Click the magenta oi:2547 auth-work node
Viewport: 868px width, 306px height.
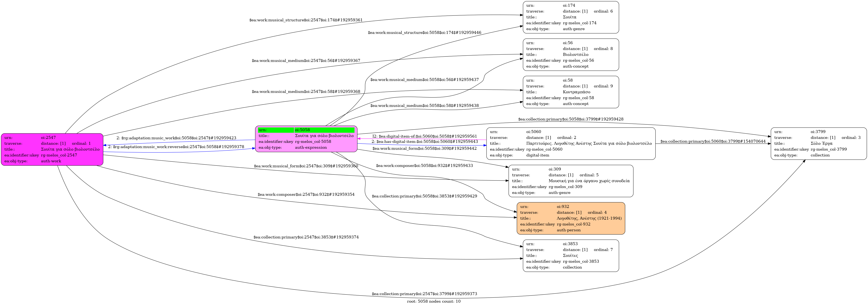pyautogui.click(x=52, y=149)
